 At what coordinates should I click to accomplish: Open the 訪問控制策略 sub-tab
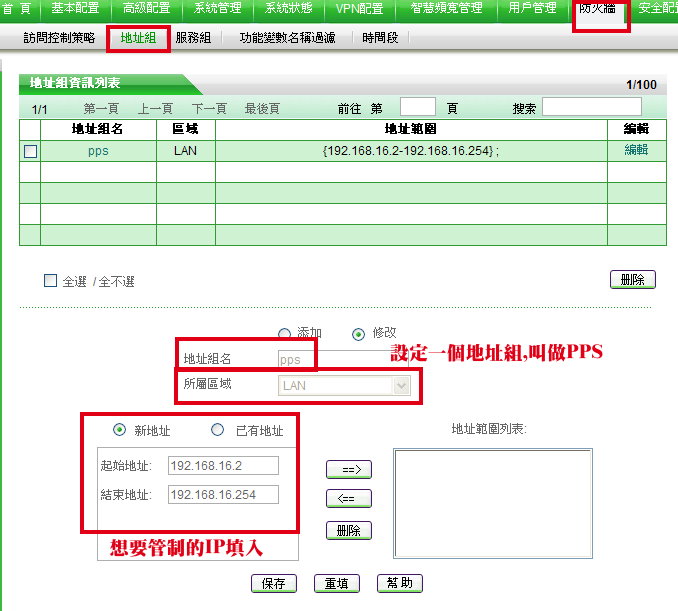tap(59, 38)
